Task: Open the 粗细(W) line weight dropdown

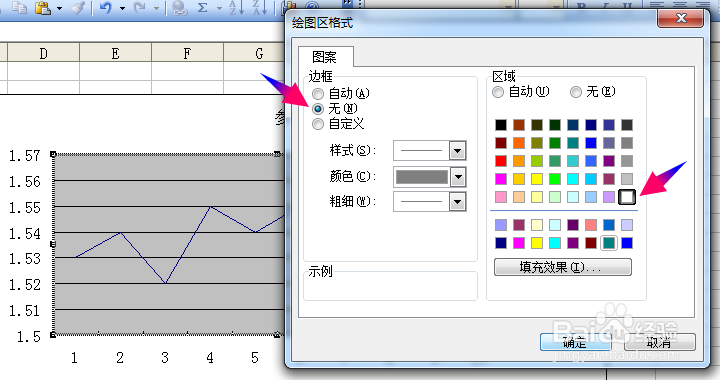Action: [457, 201]
